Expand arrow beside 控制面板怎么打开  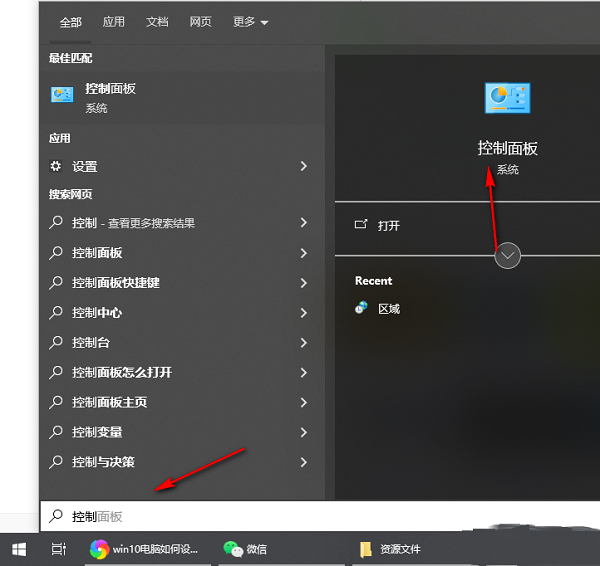point(304,372)
